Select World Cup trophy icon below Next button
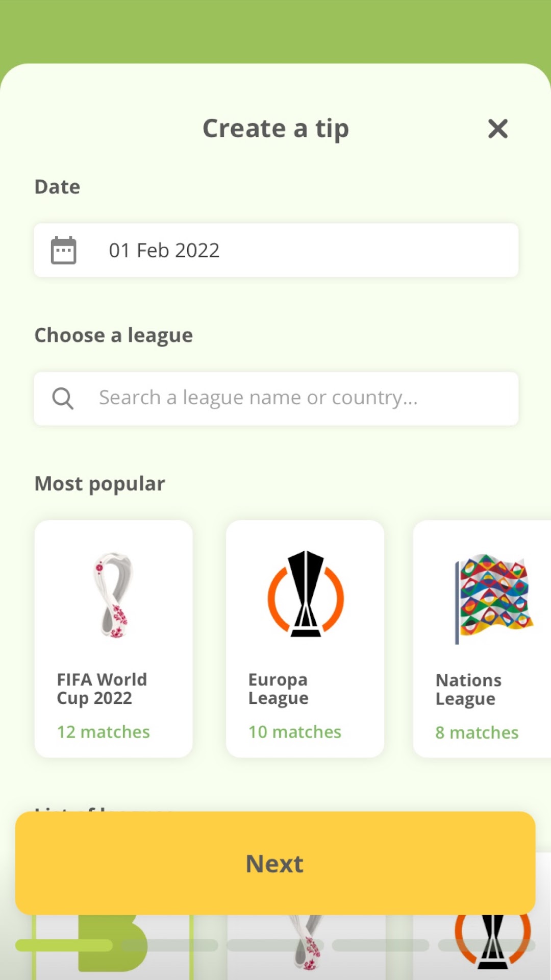 pyautogui.click(x=307, y=942)
